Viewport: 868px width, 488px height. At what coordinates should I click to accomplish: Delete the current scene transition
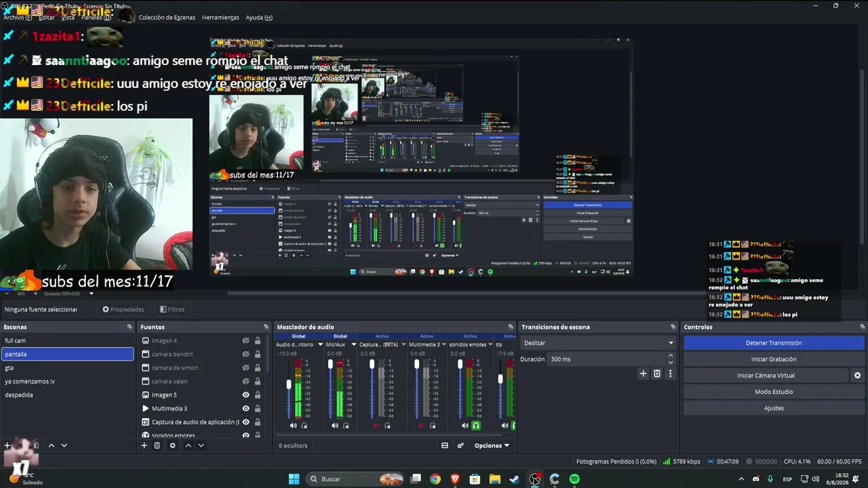(657, 373)
